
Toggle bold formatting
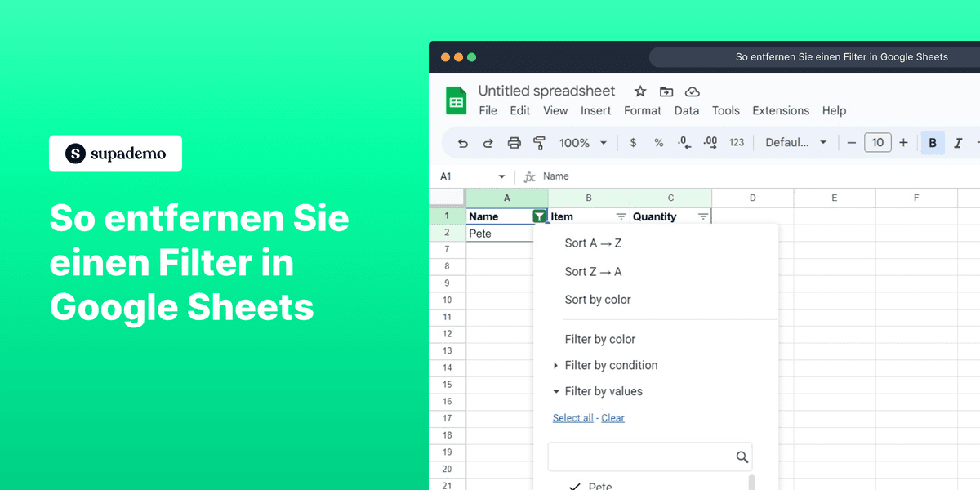click(x=933, y=142)
